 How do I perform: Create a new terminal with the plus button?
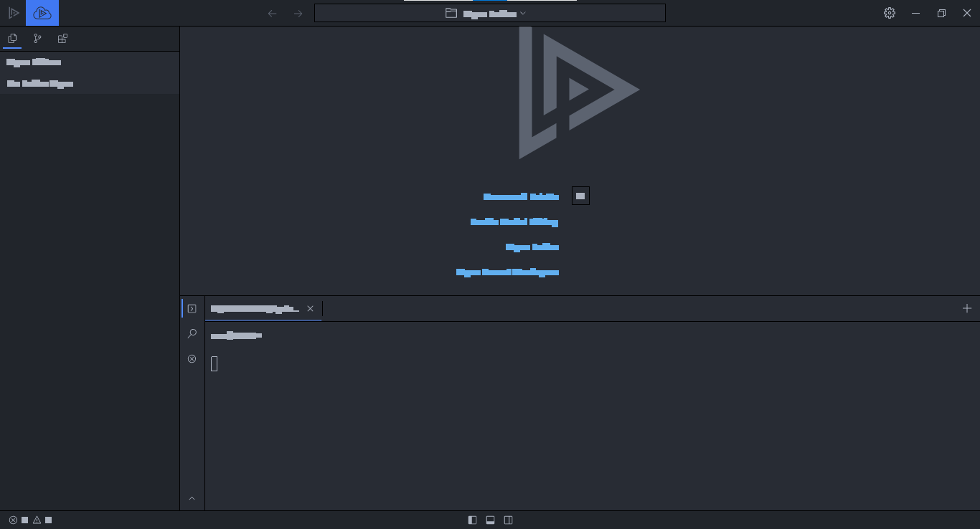[966, 308]
